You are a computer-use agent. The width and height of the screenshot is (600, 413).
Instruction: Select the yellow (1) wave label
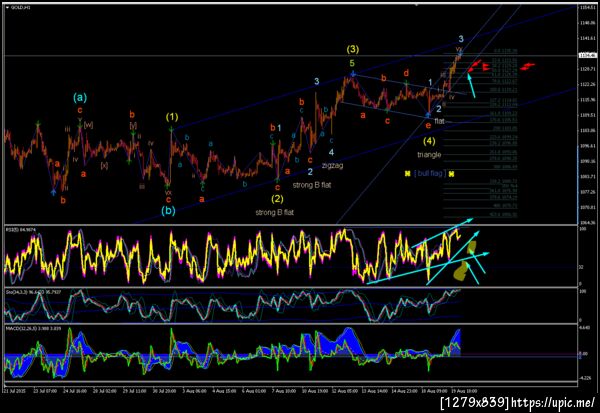[x=172, y=116]
